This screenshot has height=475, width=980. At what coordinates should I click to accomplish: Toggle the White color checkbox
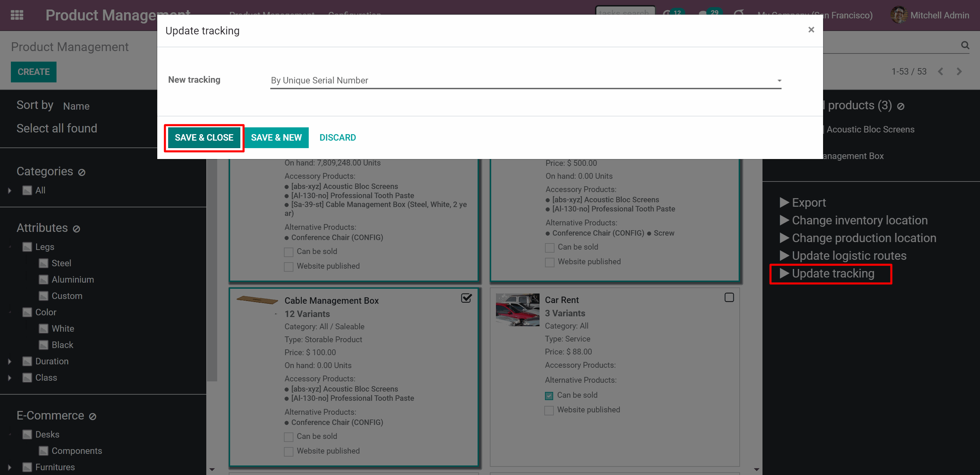(44, 329)
